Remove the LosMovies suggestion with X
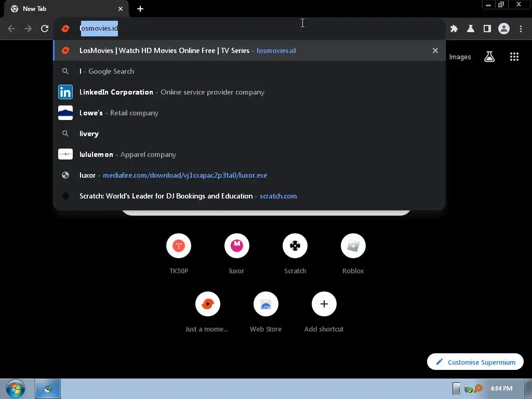The image size is (532, 399). pos(435,50)
